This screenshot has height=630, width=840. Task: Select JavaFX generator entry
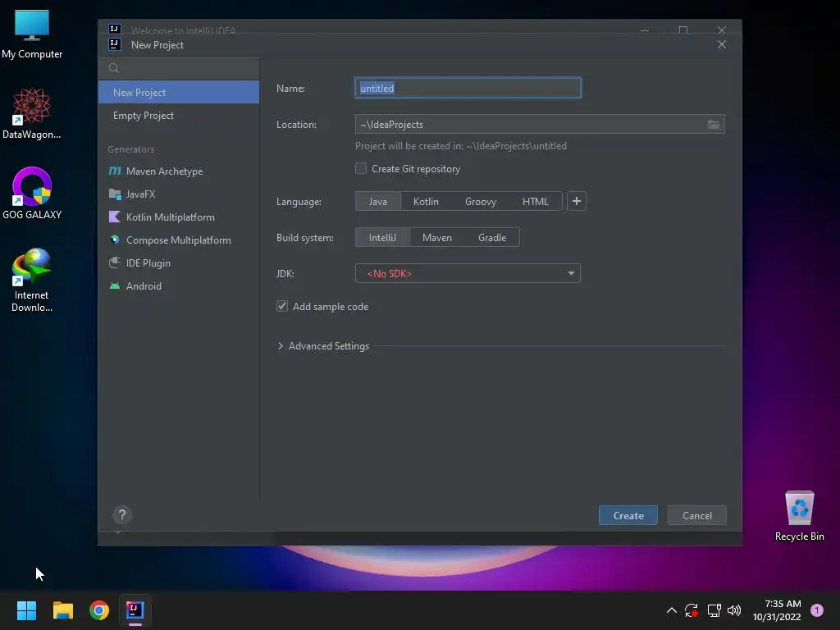pyautogui.click(x=179, y=194)
